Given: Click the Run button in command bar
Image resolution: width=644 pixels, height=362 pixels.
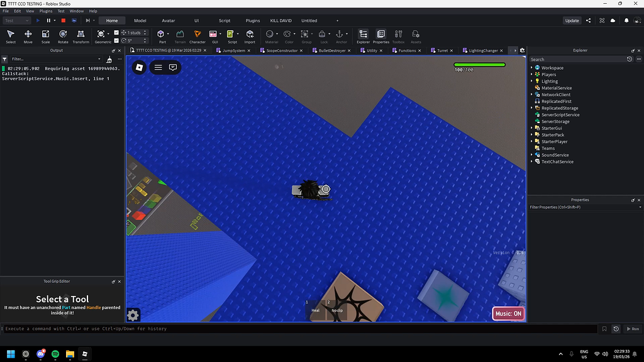Looking at the screenshot, I should (633, 329).
